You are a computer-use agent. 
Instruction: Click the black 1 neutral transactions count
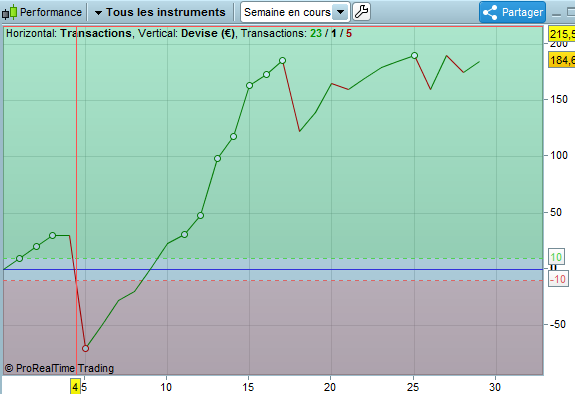coord(334,33)
